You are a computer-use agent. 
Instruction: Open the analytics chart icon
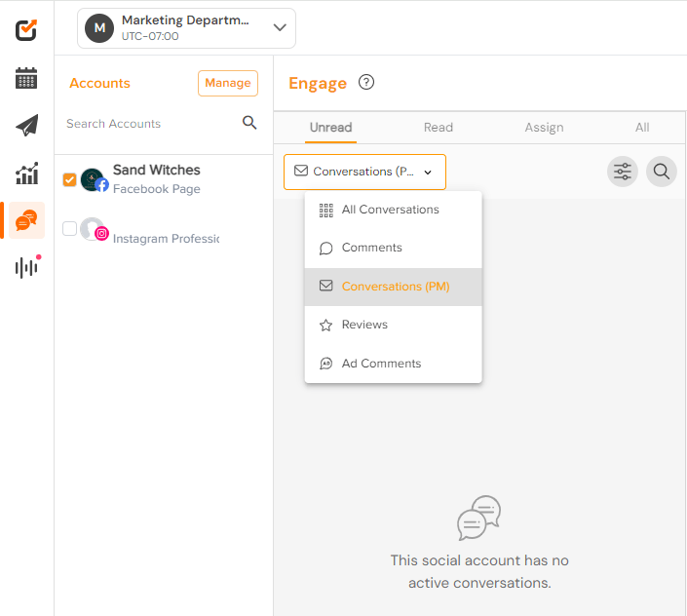(x=26, y=173)
